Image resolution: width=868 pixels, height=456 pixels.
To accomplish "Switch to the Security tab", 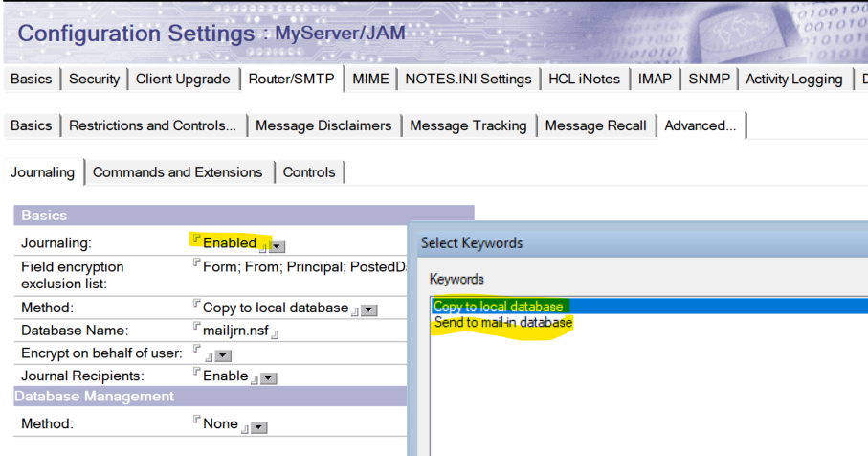I will [x=94, y=80].
